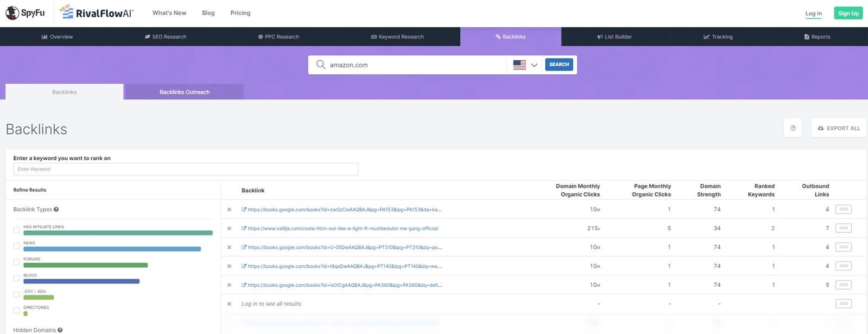The width and height of the screenshot is (868, 334).
Task: Remove the first books.google.com zwGzCwAAQBAJ row
Action: pyautogui.click(x=229, y=210)
